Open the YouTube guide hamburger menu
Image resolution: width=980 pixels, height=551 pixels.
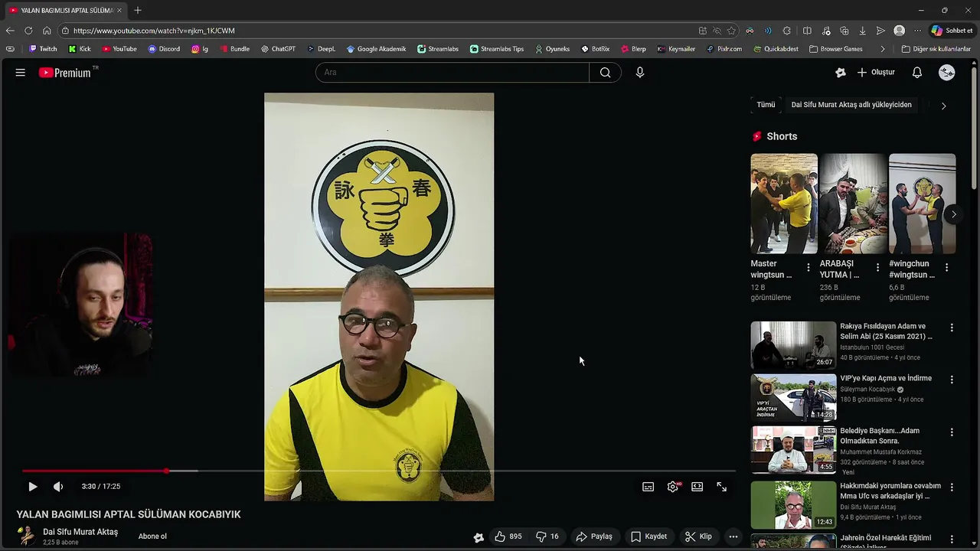point(21,73)
